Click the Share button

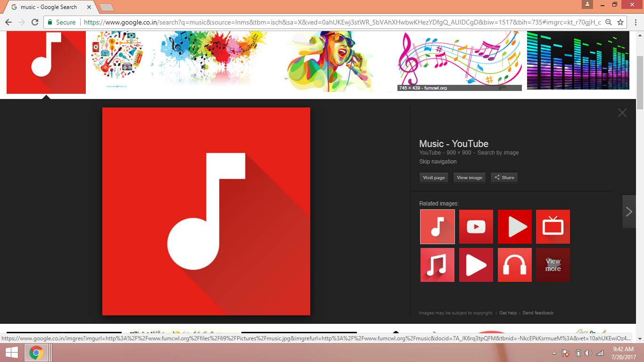click(504, 178)
